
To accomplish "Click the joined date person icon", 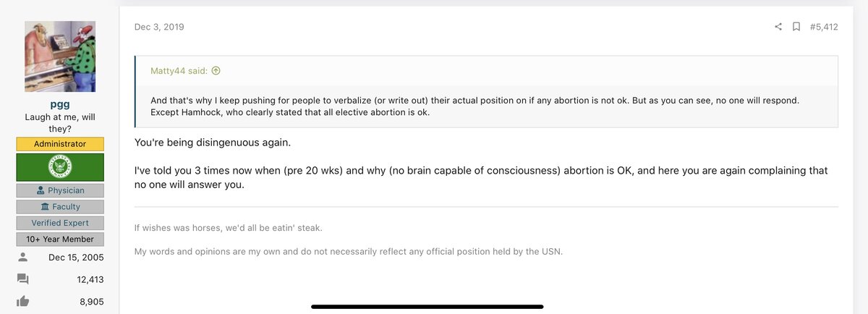I will click(x=22, y=257).
